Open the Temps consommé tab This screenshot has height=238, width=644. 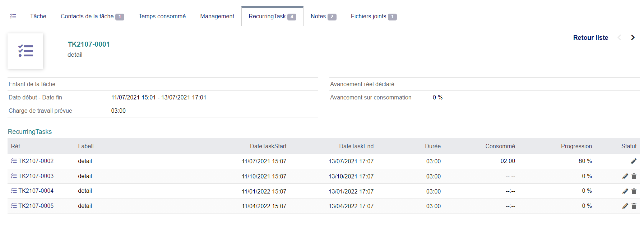pos(162,16)
